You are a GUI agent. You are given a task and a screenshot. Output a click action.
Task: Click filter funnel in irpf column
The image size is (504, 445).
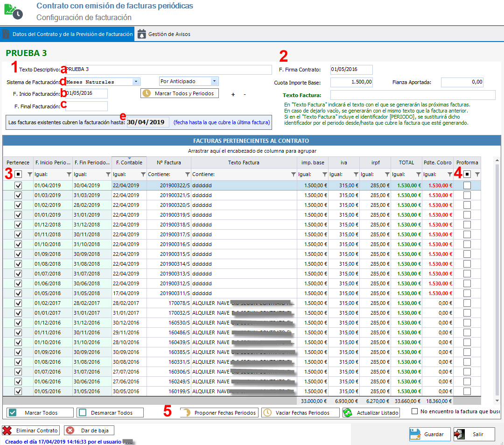[x=387, y=174]
